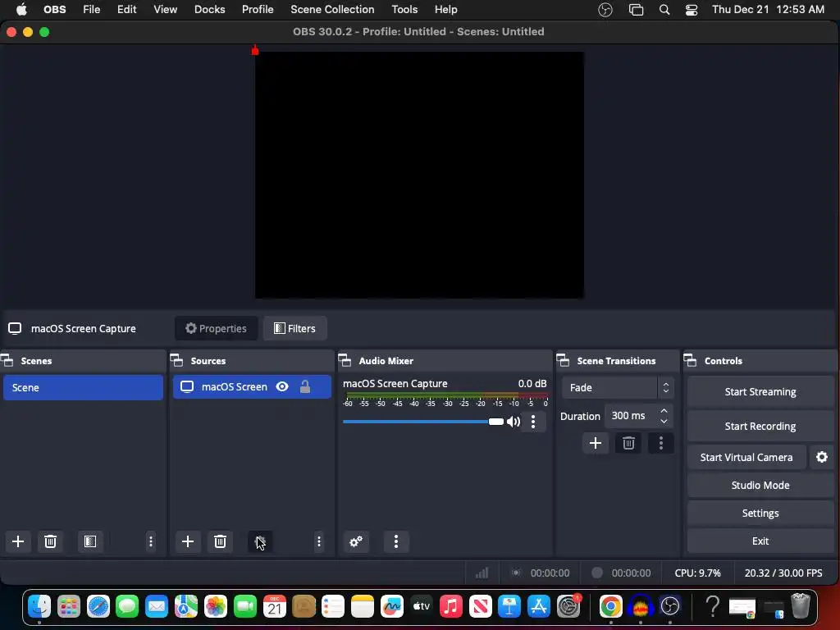Click the 20.32 / 30.00 FPS status
Screen dimensions: 840x630
coord(783,573)
